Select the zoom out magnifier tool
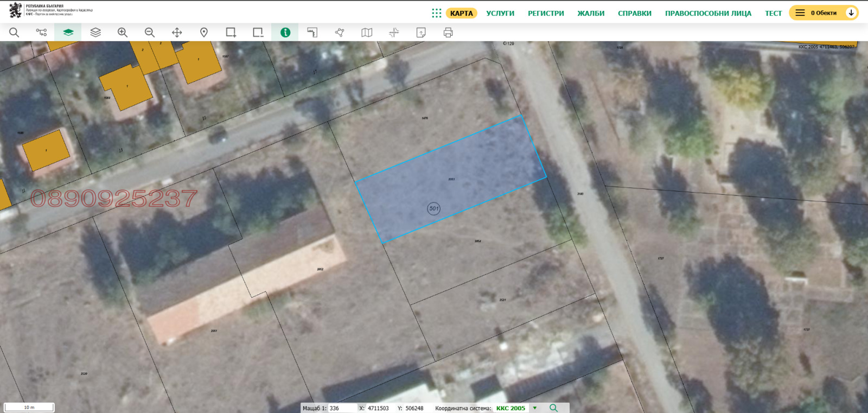Viewport: 868px width, 413px height. [x=150, y=33]
